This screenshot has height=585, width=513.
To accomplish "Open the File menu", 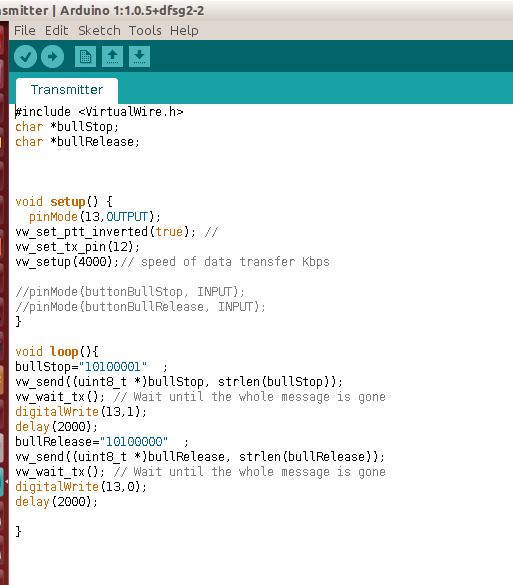I will [x=25, y=31].
